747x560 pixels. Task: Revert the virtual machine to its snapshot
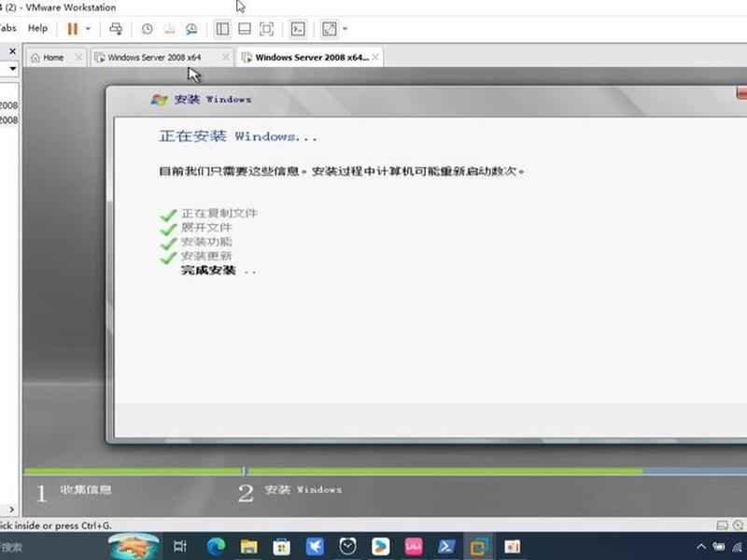(x=169, y=29)
